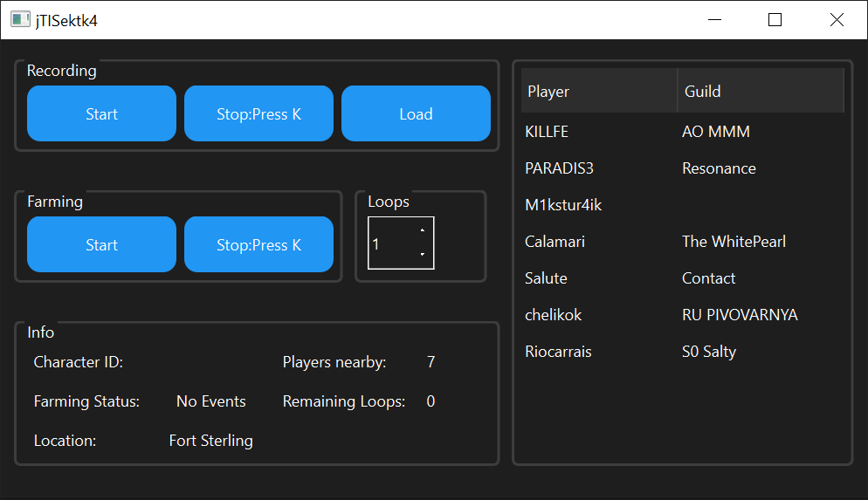The height and width of the screenshot is (500, 868).
Task: Select Calamari from the player list
Action: (x=555, y=242)
